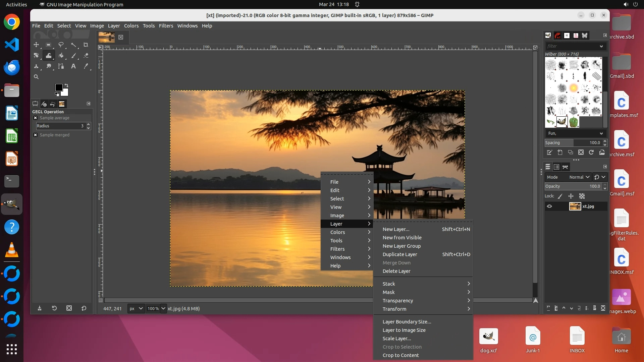Click the Refresh brushes icon
The width and height of the screenshot is (644, 362).
tap(591, 152)
